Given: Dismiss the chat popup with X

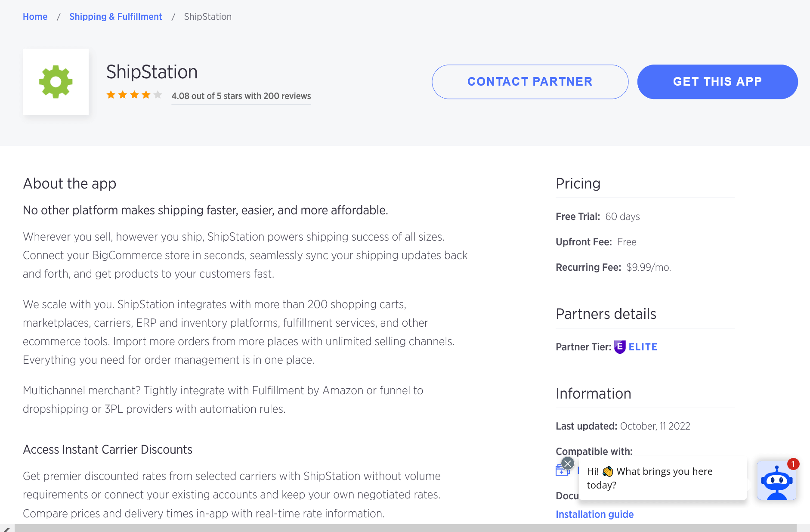Looking at the screenshot, I should pos(568,464).
